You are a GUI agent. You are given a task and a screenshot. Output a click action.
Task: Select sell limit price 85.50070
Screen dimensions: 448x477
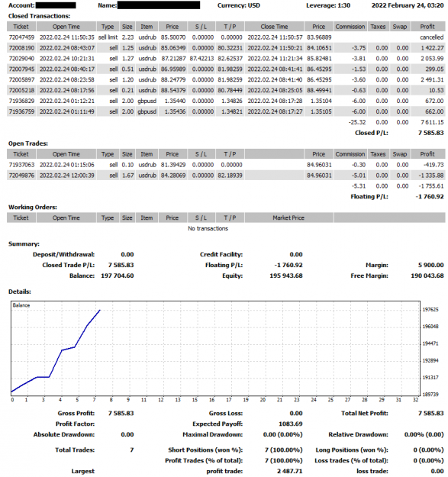coord(173,37)
